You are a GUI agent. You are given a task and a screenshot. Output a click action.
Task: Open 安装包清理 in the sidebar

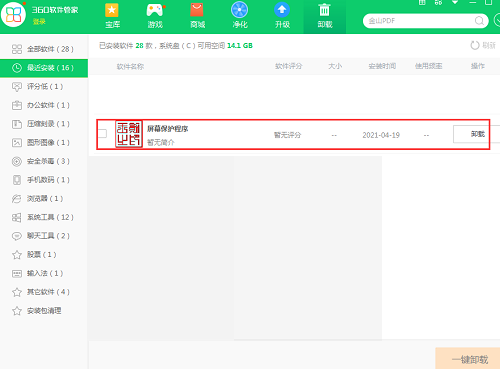tap(44, 311)
